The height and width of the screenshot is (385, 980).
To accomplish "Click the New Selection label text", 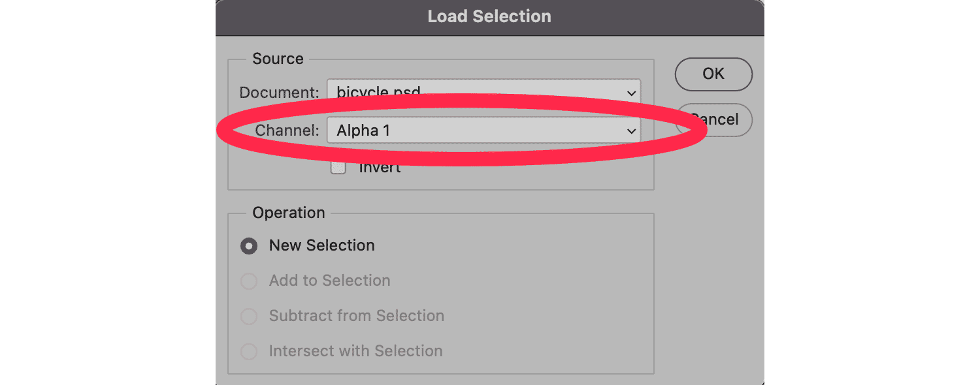I will pos(321,245).
